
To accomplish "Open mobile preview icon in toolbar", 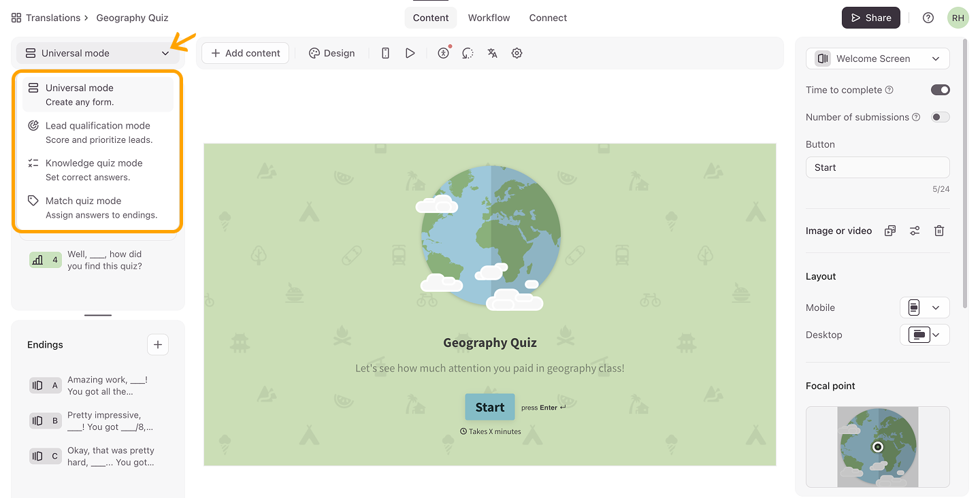I will 385,53.
